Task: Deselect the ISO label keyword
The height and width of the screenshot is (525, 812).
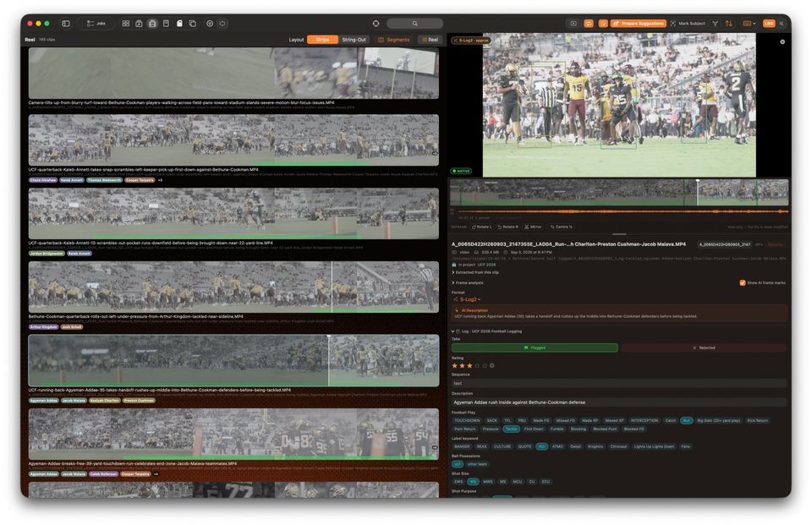Action: 541,446
